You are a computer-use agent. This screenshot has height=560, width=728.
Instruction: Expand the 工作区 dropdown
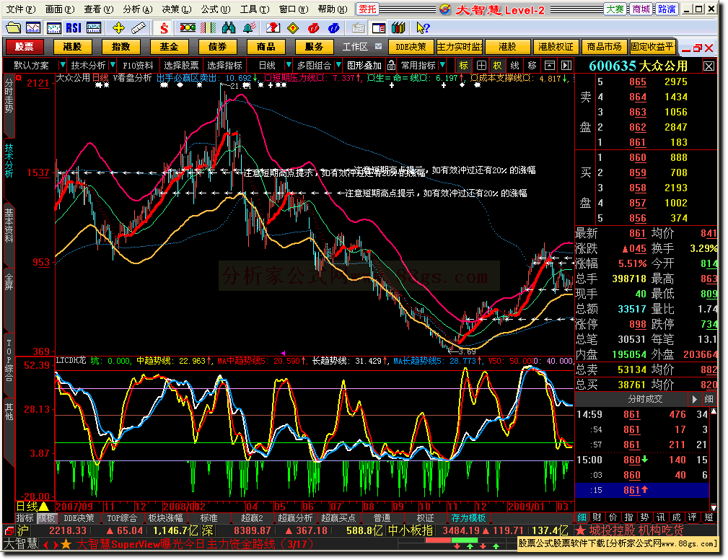tap(378, 46)
